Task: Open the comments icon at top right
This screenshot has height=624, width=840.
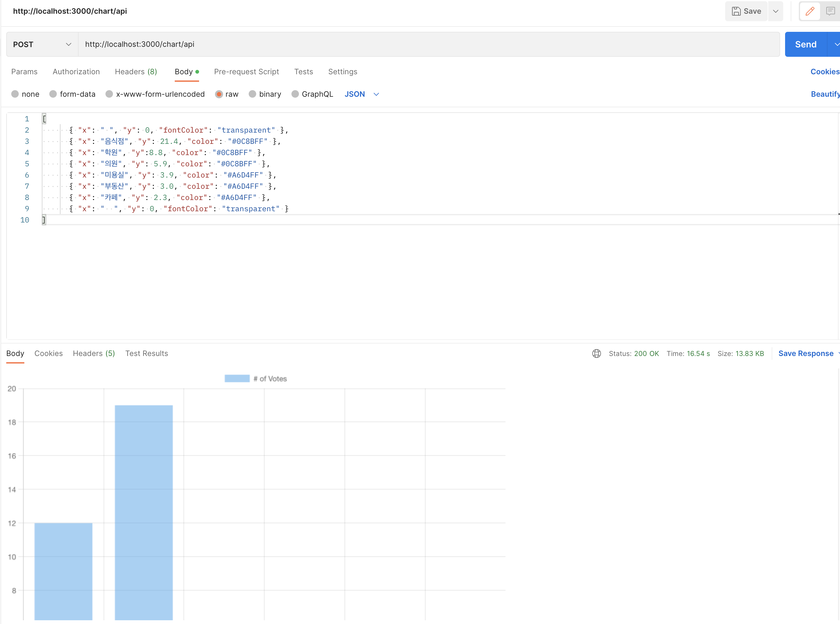Action: [x=830, y=11]
